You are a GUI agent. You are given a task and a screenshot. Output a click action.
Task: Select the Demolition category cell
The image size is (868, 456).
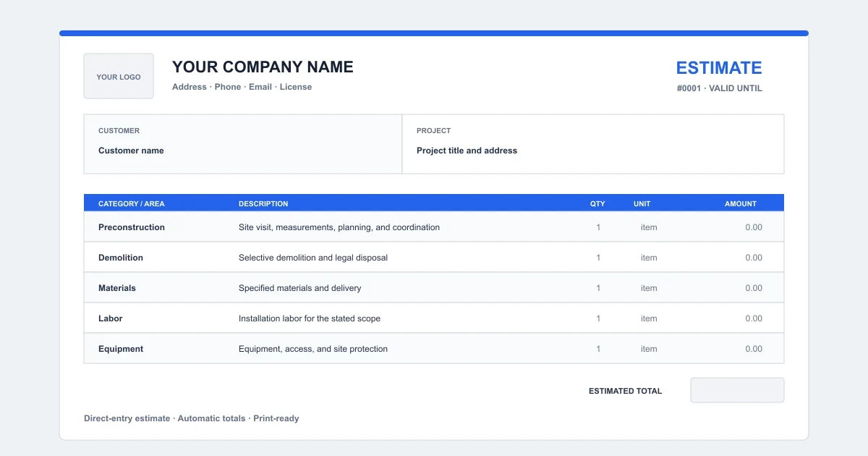coord(121,258)
